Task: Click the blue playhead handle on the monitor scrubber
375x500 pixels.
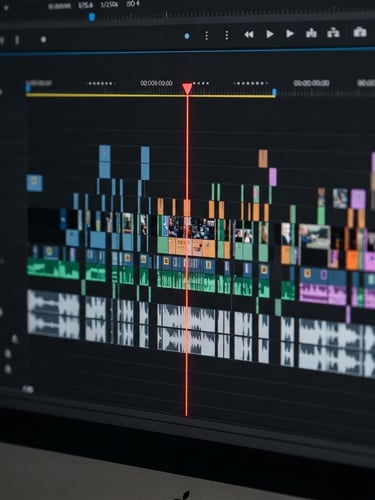Action: tap(92, 17)
